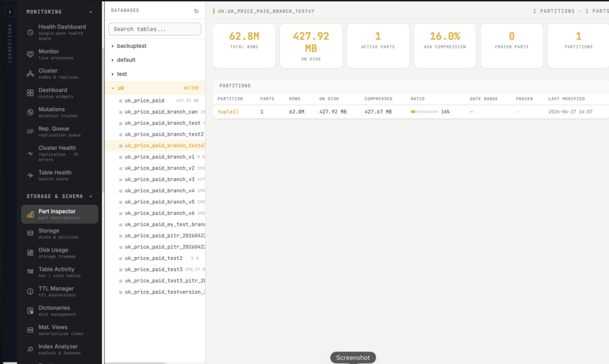
Task: Select table uk_price_paid_branch_v4
Action: click(155, 190)
